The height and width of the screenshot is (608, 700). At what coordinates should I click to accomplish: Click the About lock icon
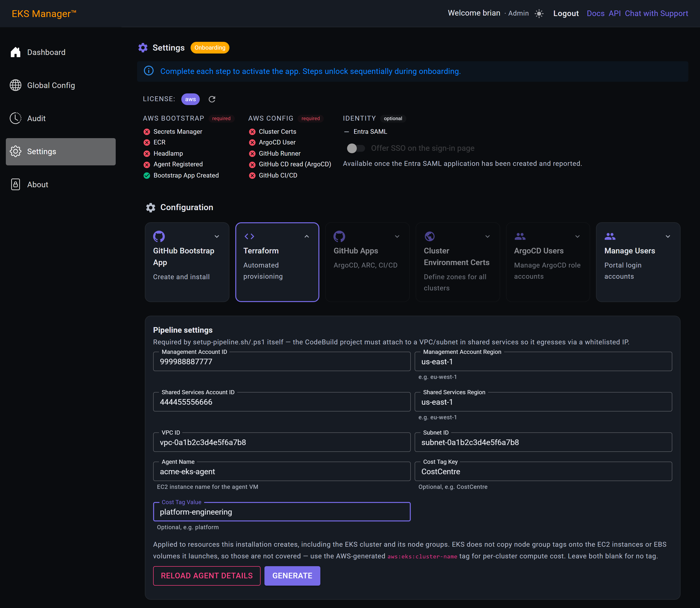point(16,184)
